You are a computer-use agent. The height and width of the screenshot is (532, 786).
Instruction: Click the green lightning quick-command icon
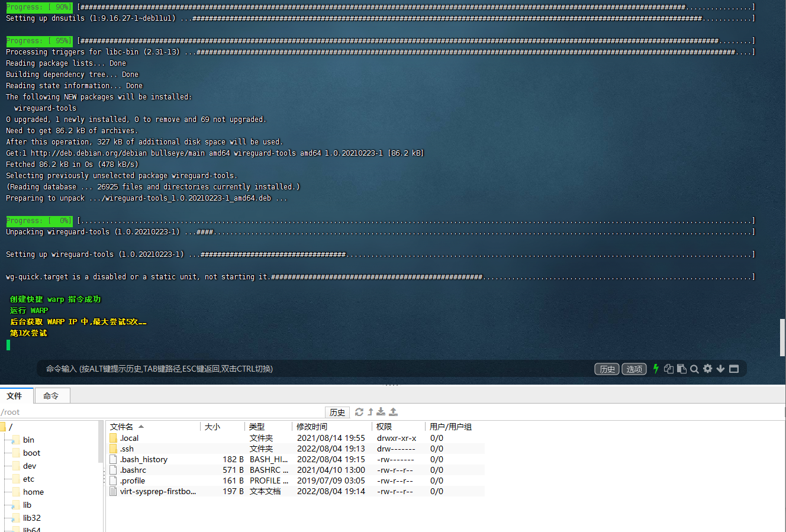656,369
